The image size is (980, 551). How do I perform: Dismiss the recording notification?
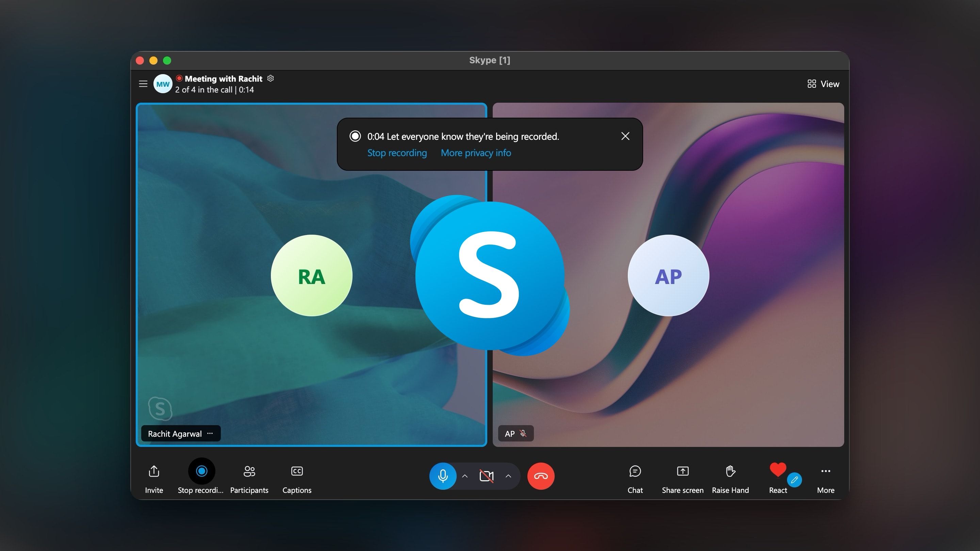625,135
